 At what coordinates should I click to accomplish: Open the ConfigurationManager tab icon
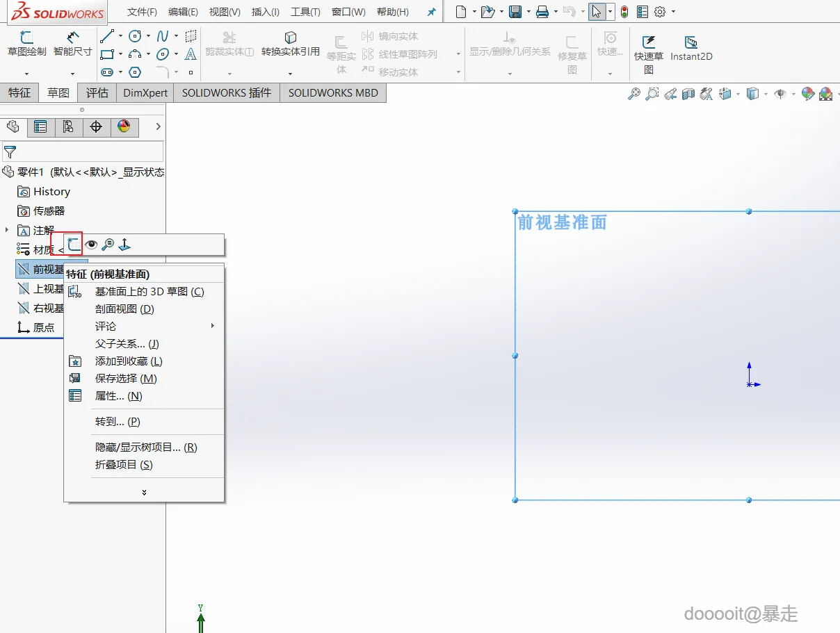(x=68, y=126)
